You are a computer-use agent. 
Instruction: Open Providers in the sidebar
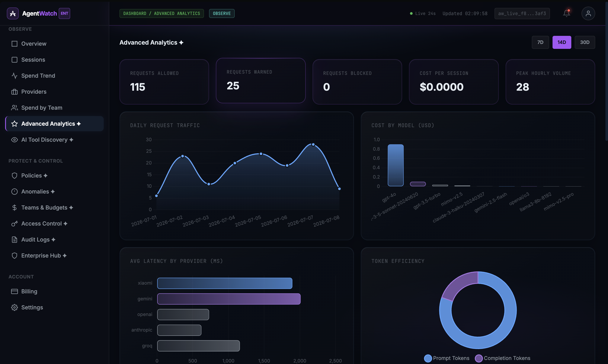point(54,92)
